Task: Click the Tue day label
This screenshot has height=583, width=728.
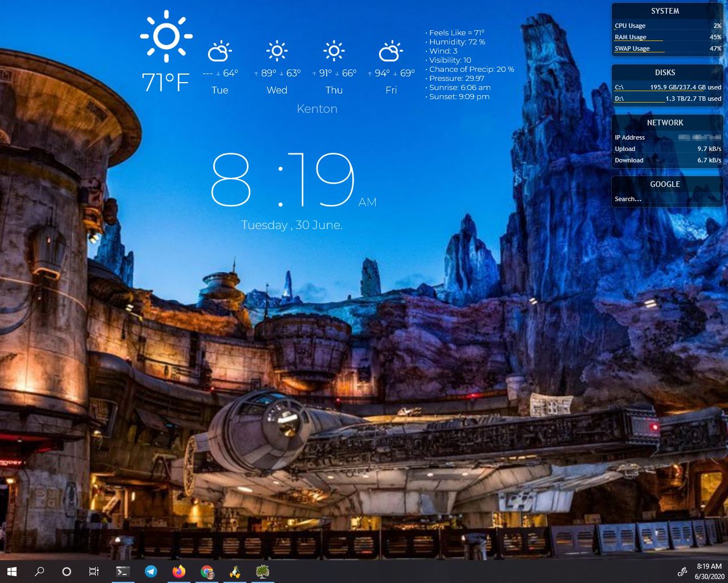Action: point(219,90)
